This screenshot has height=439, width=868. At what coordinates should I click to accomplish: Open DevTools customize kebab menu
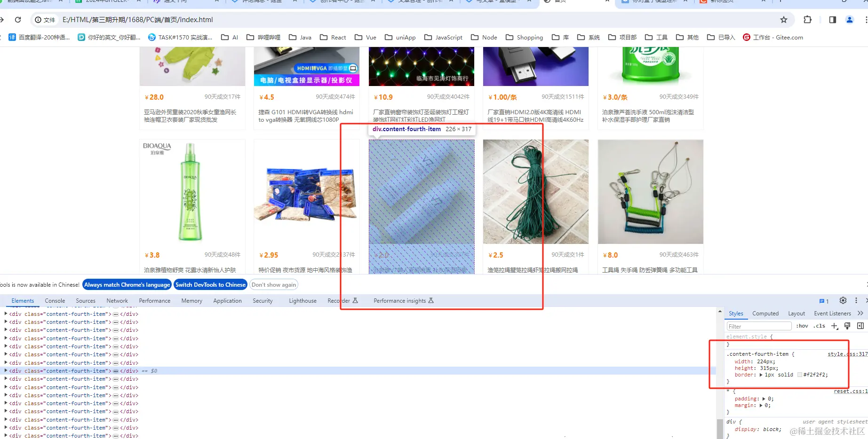(856, 300)
